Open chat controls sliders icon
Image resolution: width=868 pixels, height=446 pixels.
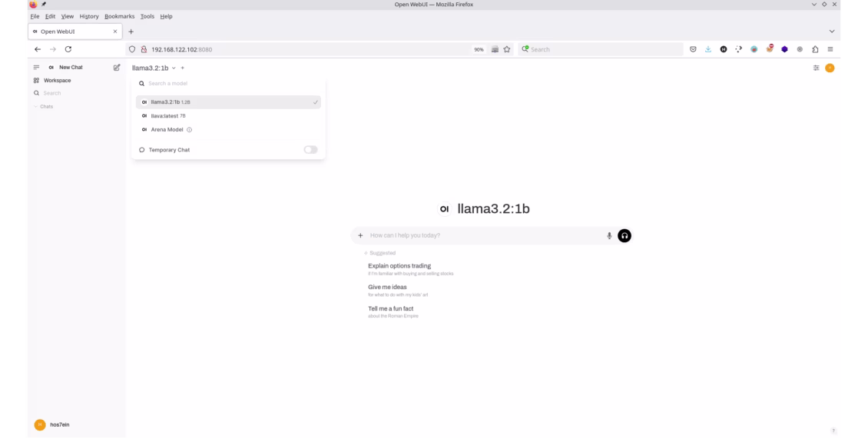pos(816,68)
